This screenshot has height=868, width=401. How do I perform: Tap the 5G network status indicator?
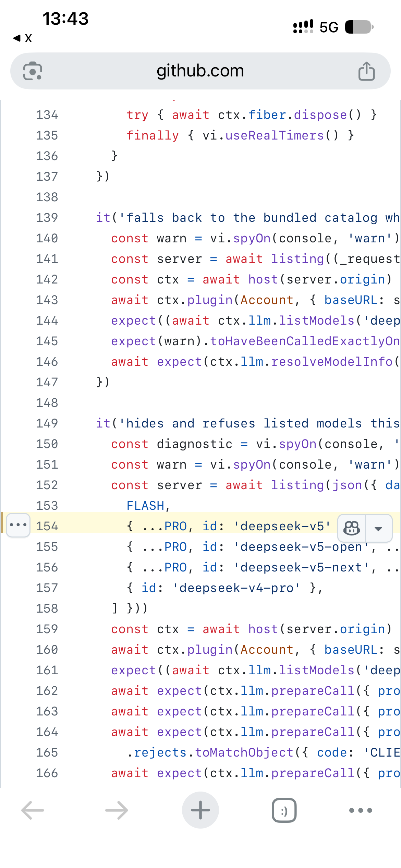tap(329, 27)
